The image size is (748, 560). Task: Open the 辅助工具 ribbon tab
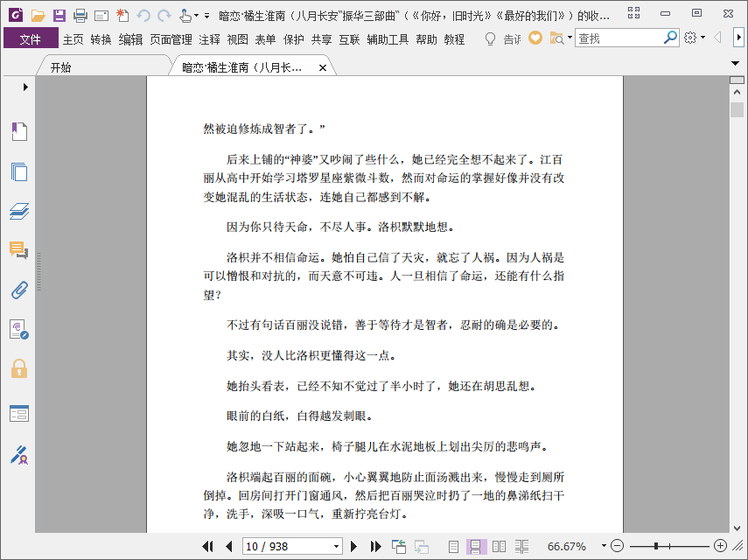pos(388,39)
